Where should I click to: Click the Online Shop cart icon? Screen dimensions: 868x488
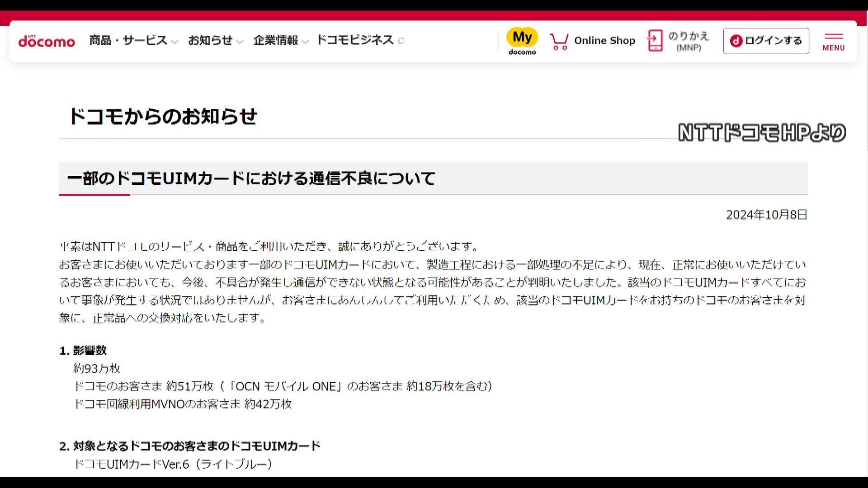559,41
